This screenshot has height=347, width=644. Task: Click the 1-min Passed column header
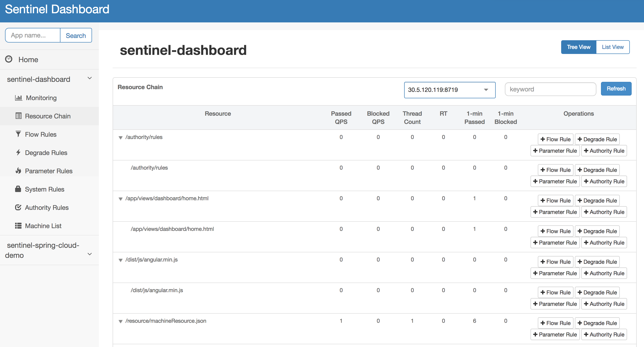(474, 117)
